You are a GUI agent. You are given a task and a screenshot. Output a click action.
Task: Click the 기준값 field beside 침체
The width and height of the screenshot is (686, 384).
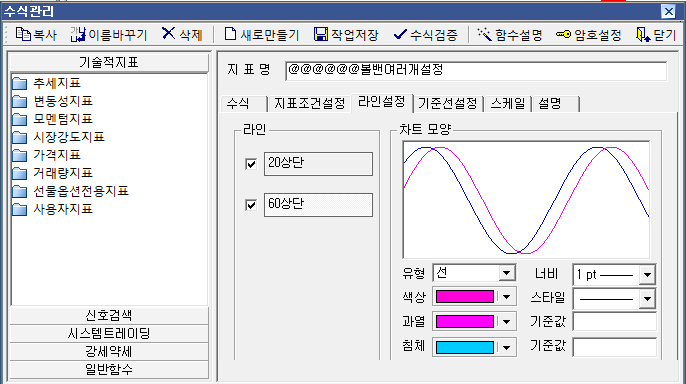pyautogui.click(x=614, y=347)
